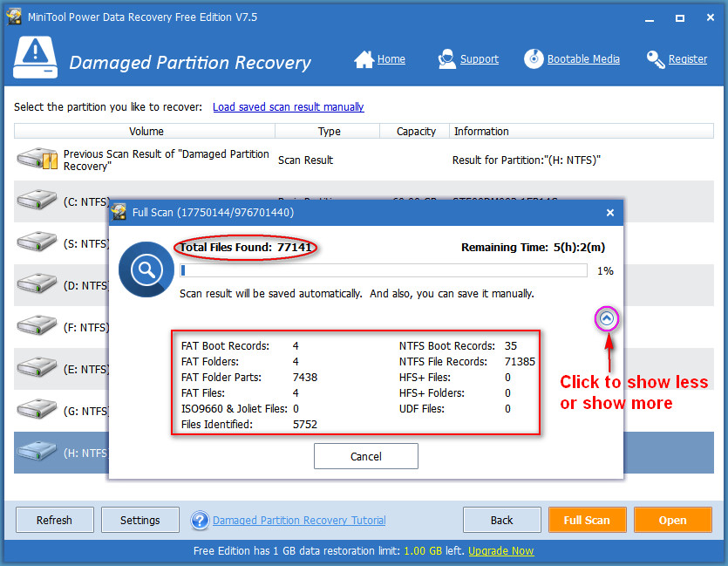Select the G: NTFS drive icon

37,409
